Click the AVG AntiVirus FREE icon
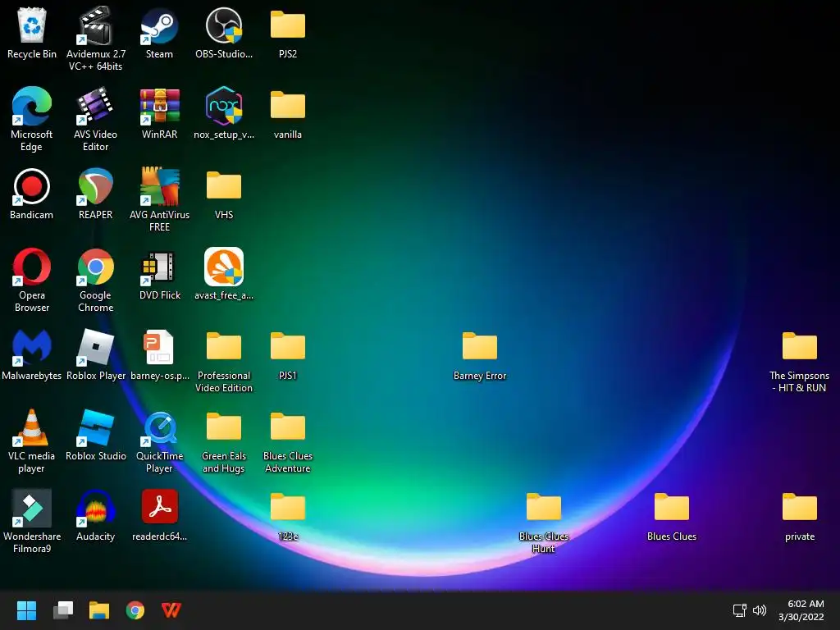This screenshot has width=840, height=630. click(159, 186)
